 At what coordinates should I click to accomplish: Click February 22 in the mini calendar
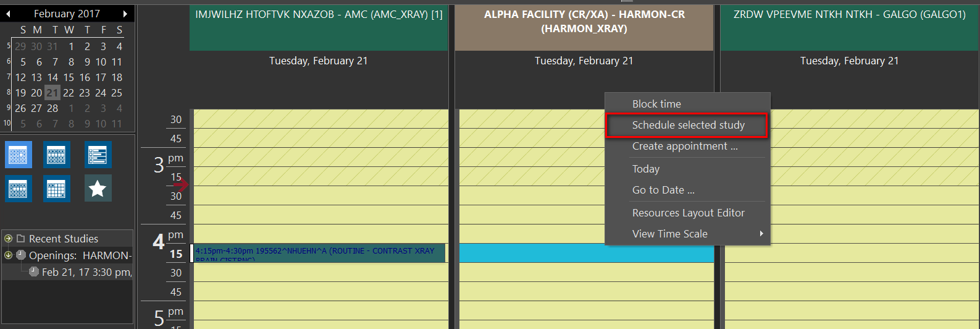[69, 93]
